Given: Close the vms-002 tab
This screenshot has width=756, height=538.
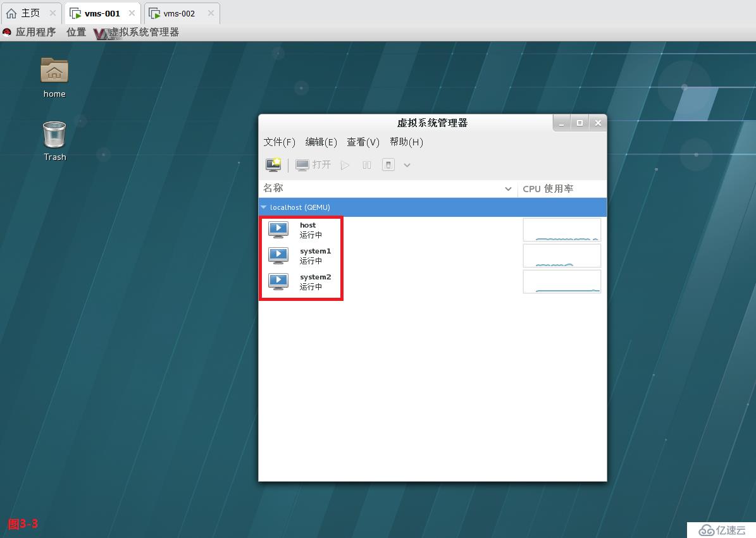Looking at the screenshot, I should click(211, 13).
